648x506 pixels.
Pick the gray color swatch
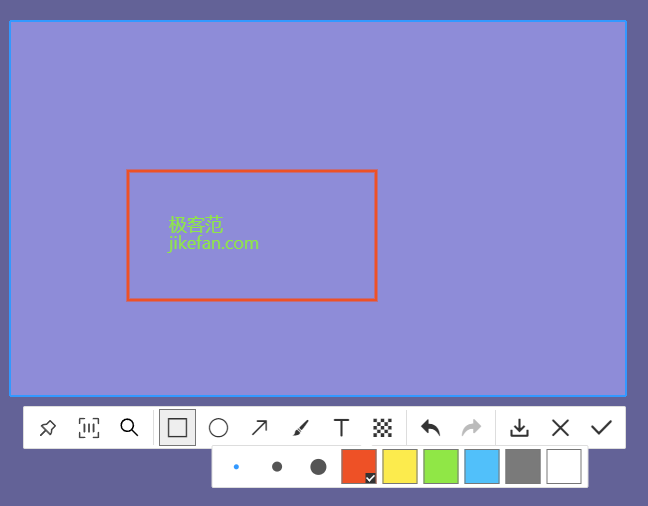(x=523, y=466)
